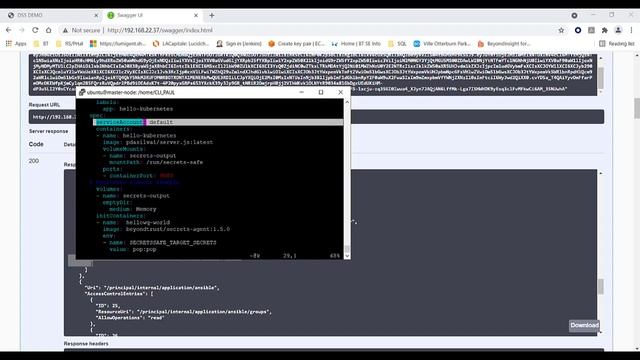Open the Create key pair EC2 bookmark
The height and width of the screenshot is (360, 640).
coord(297,44)
